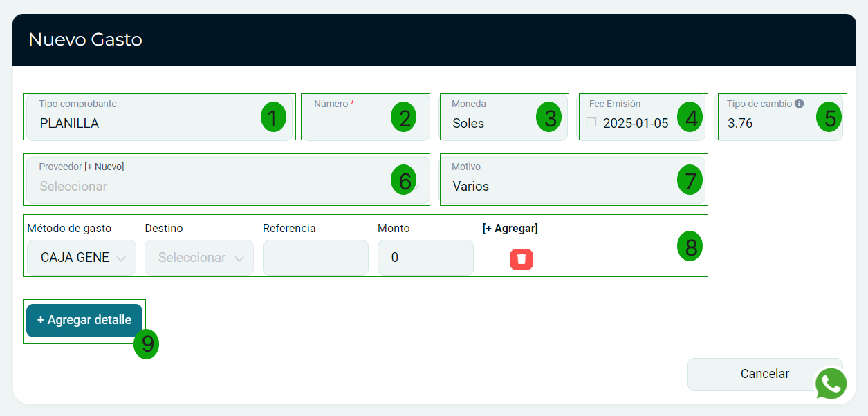This screenshot has height=416, width=868.
Task: Expand the Destino Seleccionar dropdown
Action: 199,258
